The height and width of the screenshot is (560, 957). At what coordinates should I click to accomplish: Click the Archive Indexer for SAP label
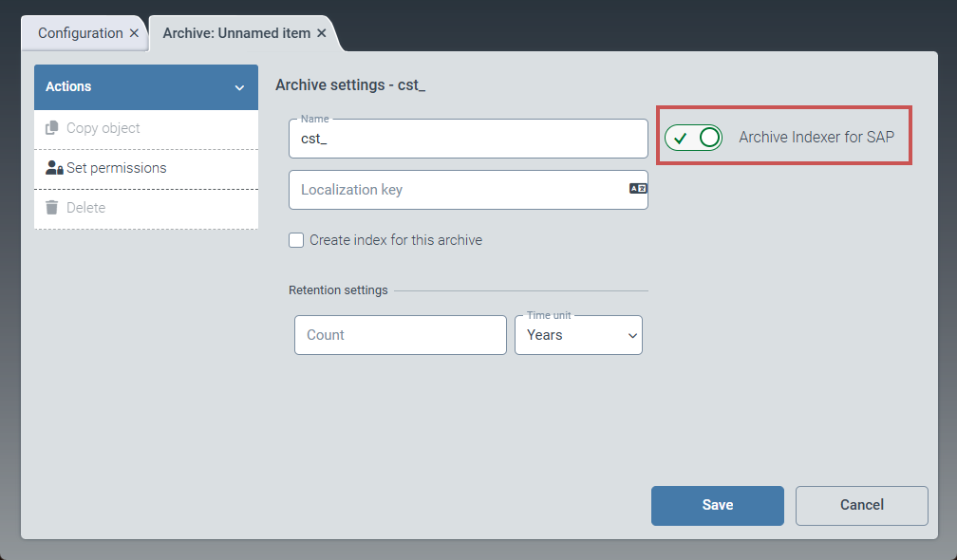[816, 138]
